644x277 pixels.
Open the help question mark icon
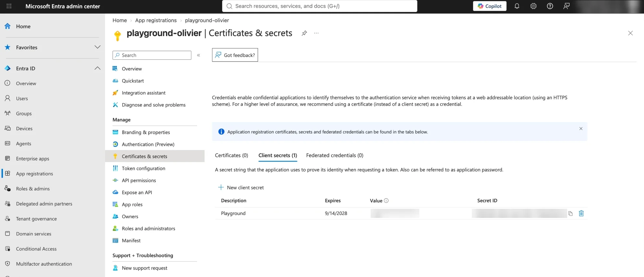click(550, 6)
